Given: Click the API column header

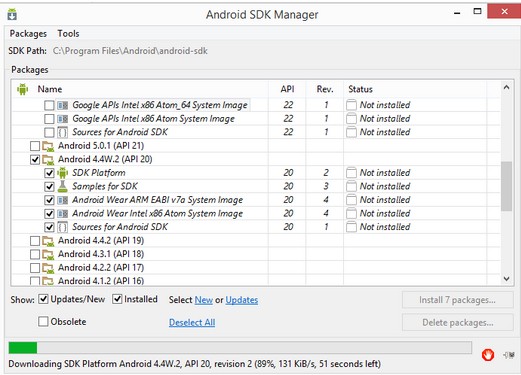Looking at the screenshot, I should pyautogui.click(x=287, y=89).
